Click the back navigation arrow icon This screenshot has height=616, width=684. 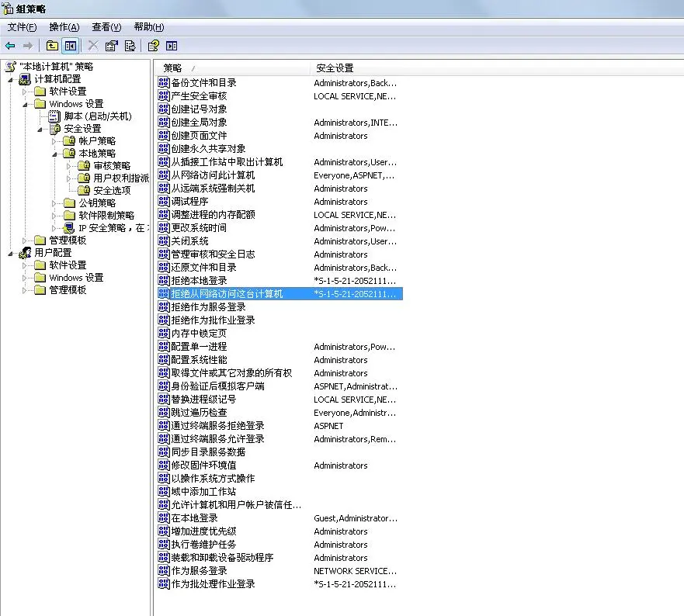(9, 45)
